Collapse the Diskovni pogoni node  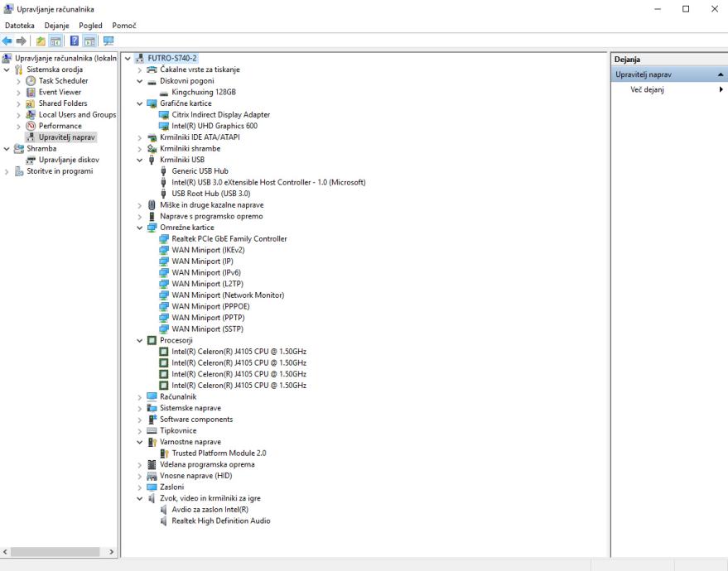click(140, 81)
